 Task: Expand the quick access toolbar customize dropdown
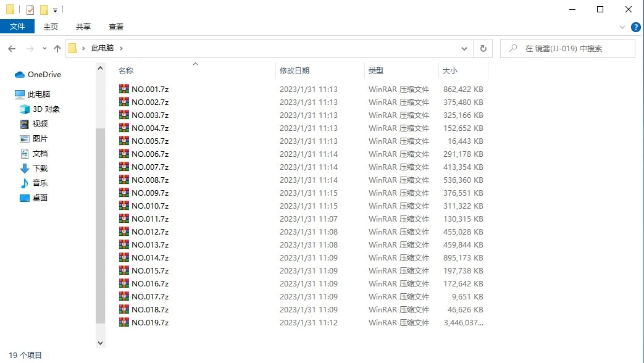[54, 9]
